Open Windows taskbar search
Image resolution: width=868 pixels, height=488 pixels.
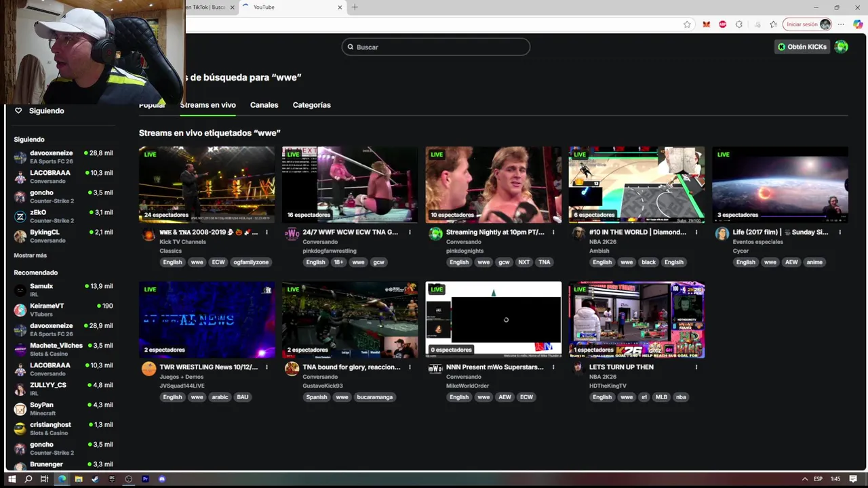[28, 479]
